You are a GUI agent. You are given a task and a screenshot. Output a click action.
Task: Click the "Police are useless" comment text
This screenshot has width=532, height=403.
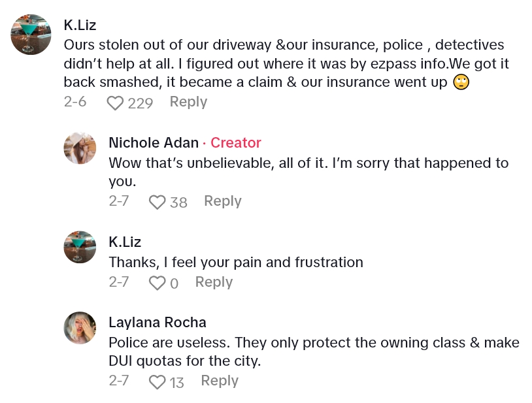point(314,351)
